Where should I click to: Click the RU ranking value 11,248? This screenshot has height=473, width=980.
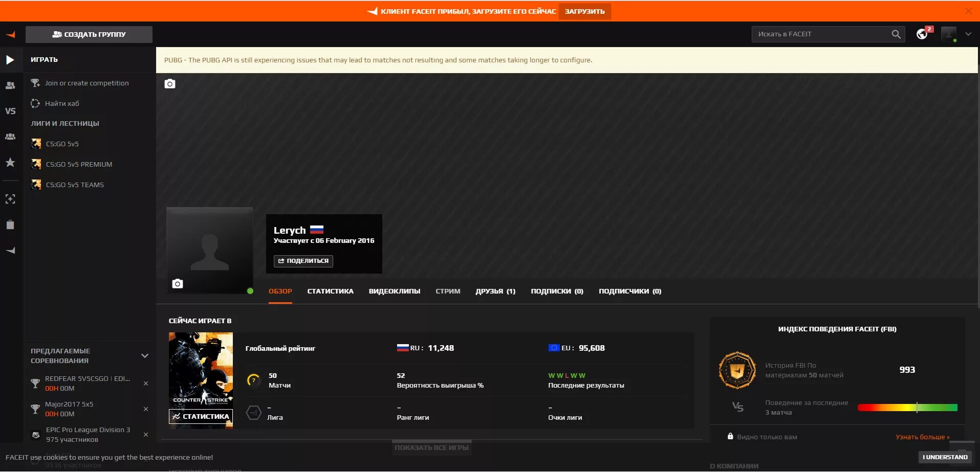click(x=441, y=348)
